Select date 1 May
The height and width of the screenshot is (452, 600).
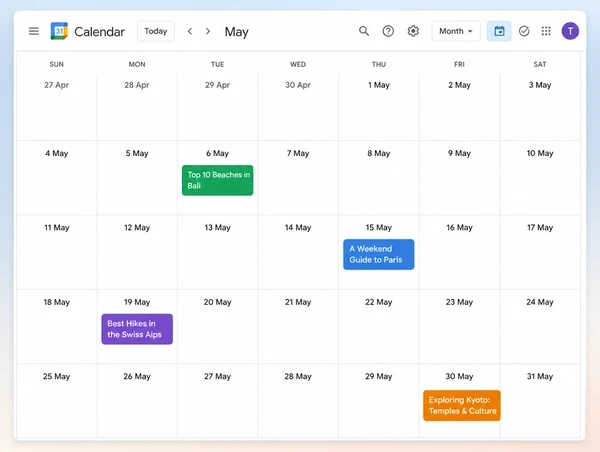[378, 85]
